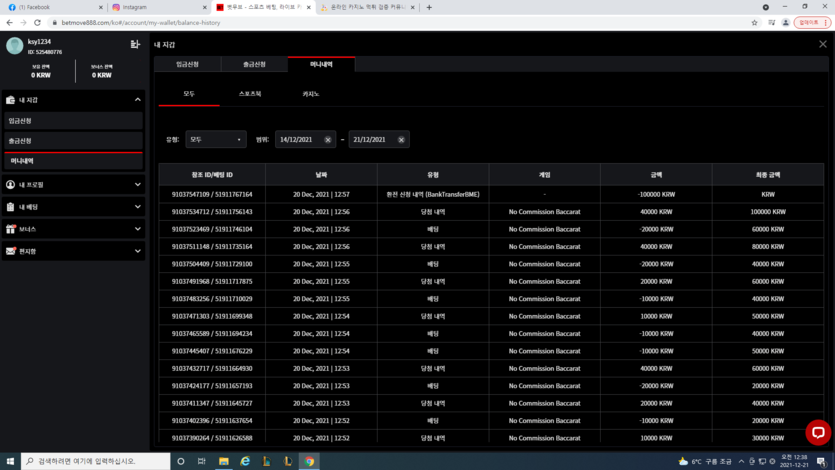Select the Sportsbook sub-tab
This screenshot has height=470, width=835.
[250, 94]
